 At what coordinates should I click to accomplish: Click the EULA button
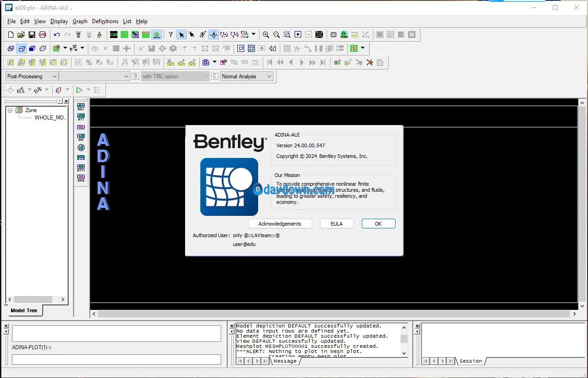tap(337, 224)
